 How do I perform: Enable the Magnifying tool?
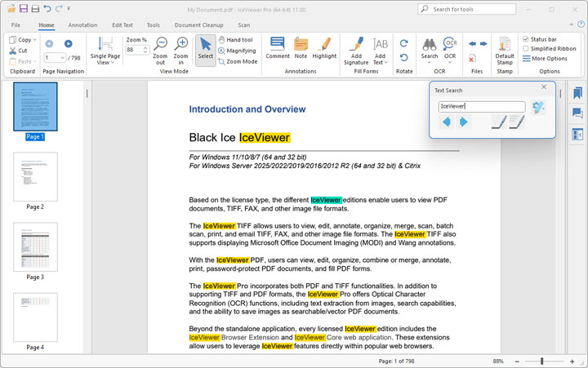coord(238,51)
